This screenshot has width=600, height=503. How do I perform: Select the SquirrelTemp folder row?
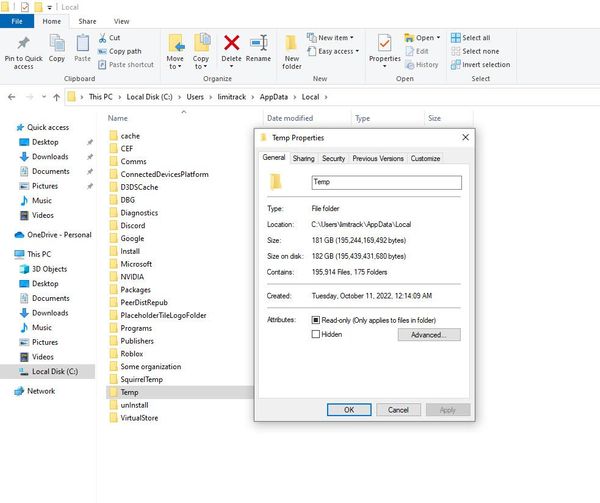point(141,379)
